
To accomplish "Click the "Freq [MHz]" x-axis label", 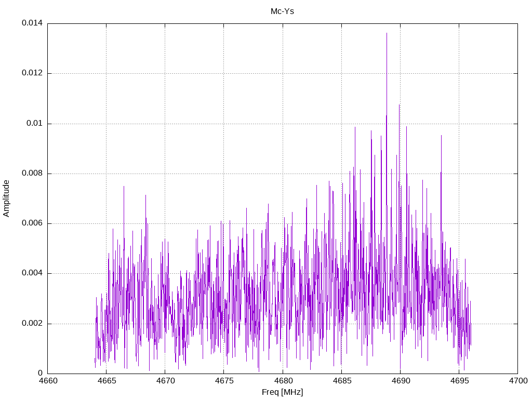I will 282,392.
